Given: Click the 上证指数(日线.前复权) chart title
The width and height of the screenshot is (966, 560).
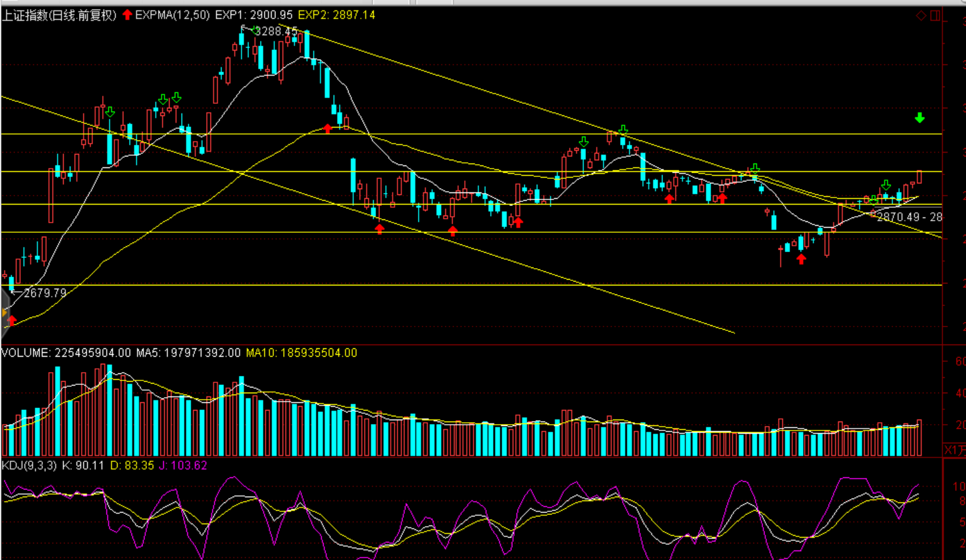Looking at the screenshot, I should tap(59, 15).
